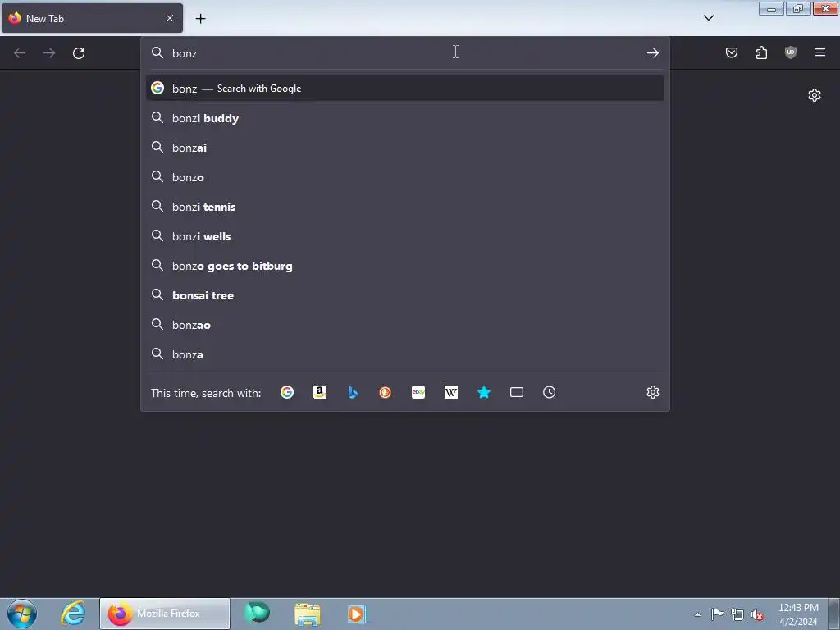840x630 pixels.
Task: Pick the 'bonzi buddy' suggestion
Action: pyautogui.click(x=405, y=118)
